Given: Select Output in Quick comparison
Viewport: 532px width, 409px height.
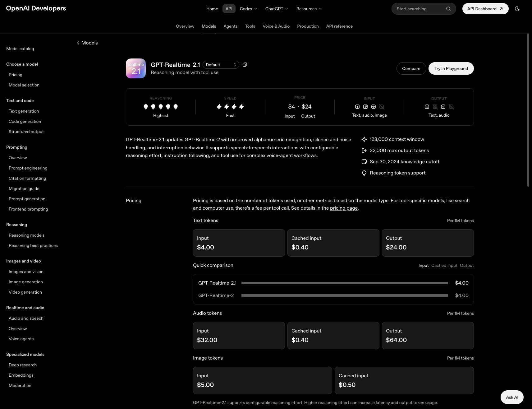Looking at the screenshot, I should click(467, 265).
